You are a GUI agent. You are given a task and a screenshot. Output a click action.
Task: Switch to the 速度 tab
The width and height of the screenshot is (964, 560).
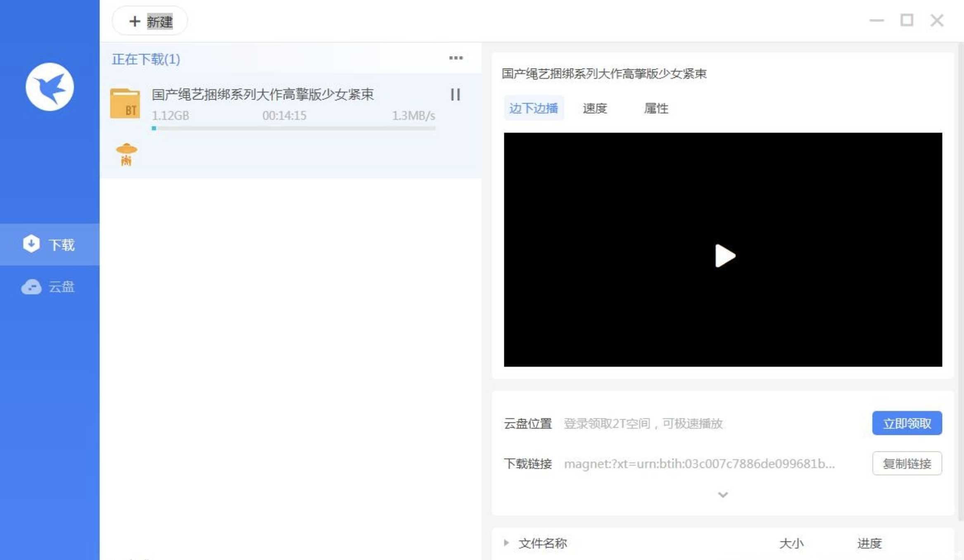coord(595,108)
